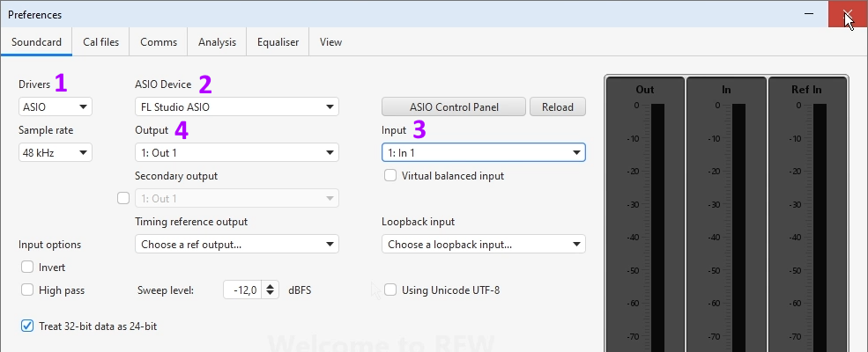The width and height of the screenshot is (868, 352).
Task: Expand the Output dropdown set to 1: Out 1
Action: pyautogui.click(x=236, y=153)
